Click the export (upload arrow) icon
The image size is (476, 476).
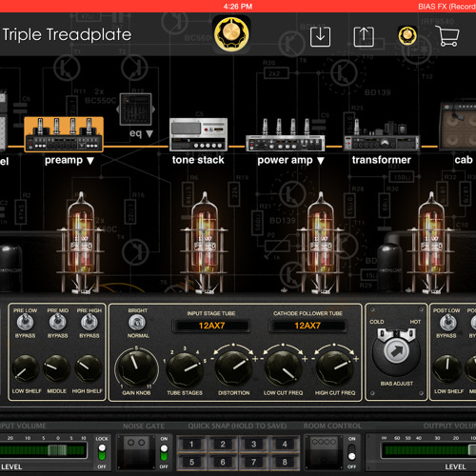364,37
